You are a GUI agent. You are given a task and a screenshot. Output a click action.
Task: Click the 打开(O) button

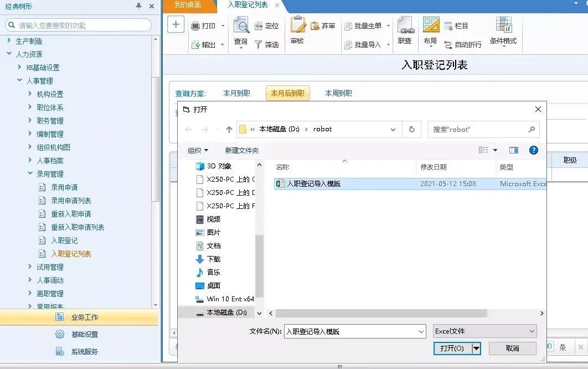point(452,348)
